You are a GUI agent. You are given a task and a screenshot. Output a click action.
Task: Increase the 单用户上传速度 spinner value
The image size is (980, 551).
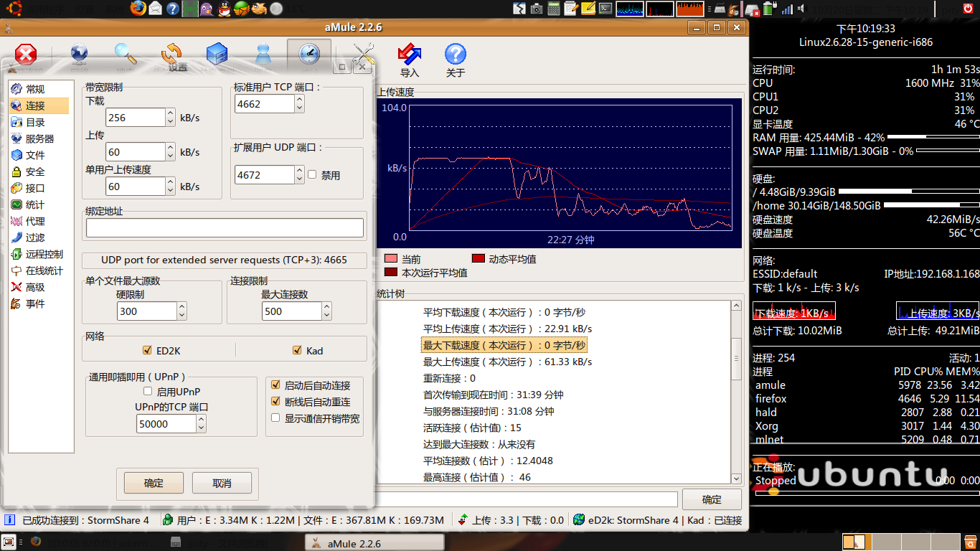click(x=171, y=182)
